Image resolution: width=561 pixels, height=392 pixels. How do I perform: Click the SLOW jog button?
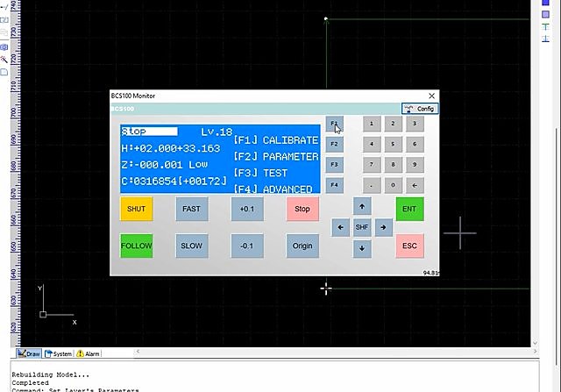[192, 246]
